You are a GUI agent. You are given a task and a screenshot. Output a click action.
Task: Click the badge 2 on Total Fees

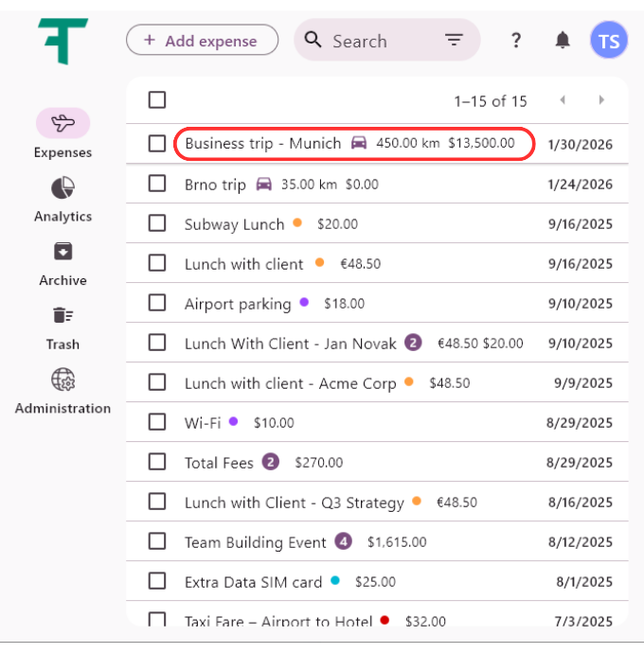coord(271,463)
